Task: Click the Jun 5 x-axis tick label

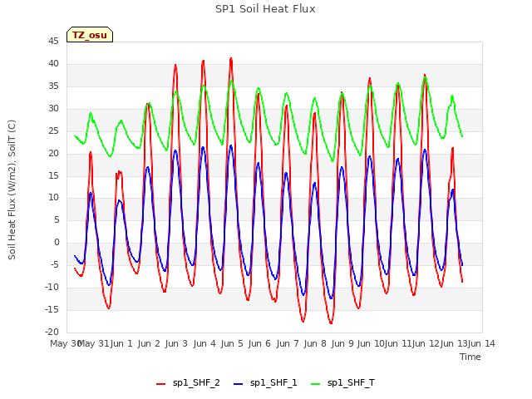Action: (232, 343)
